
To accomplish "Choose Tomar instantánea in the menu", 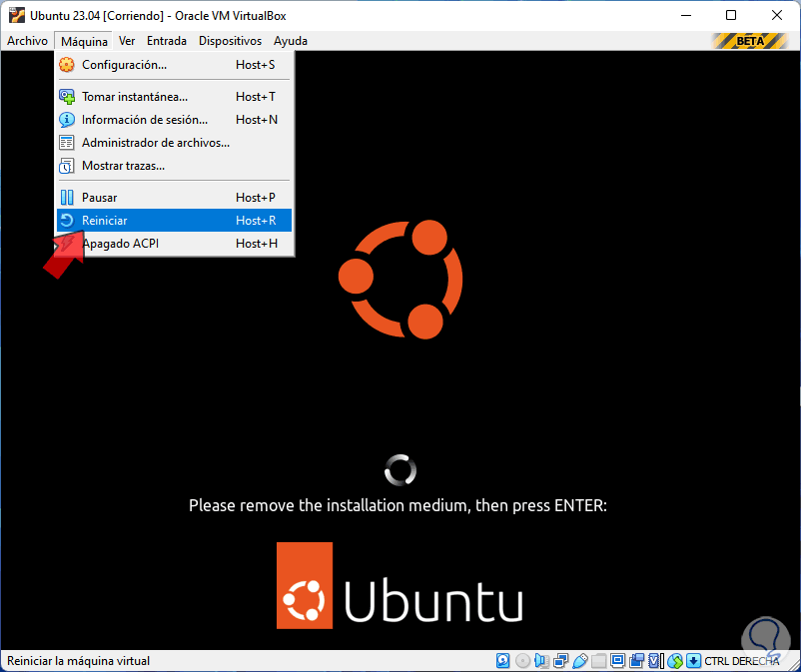I will pyautogui.click(x=174, y=97).
